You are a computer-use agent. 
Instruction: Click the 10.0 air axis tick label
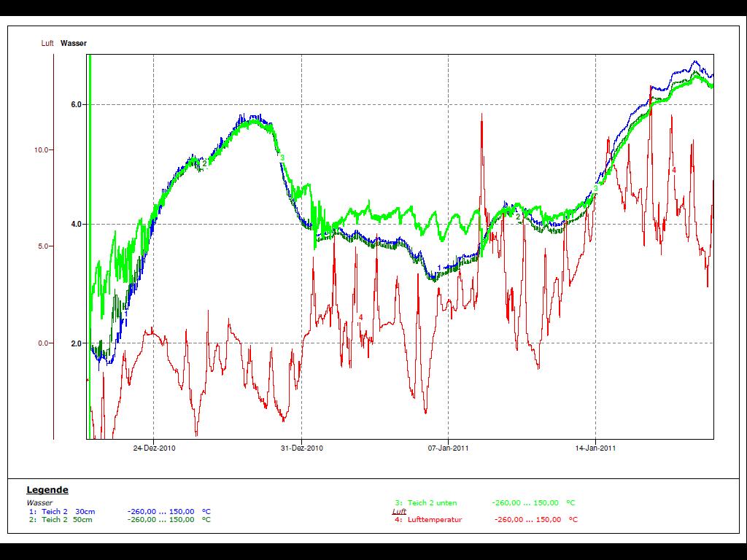coord(42,150)
